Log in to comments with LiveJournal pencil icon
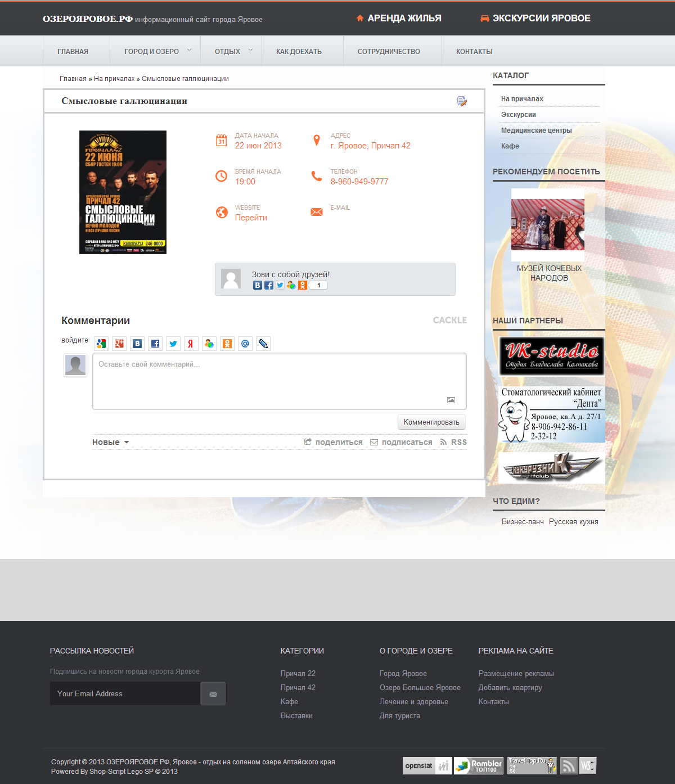 pyautogui.click(x=263, y=344)
